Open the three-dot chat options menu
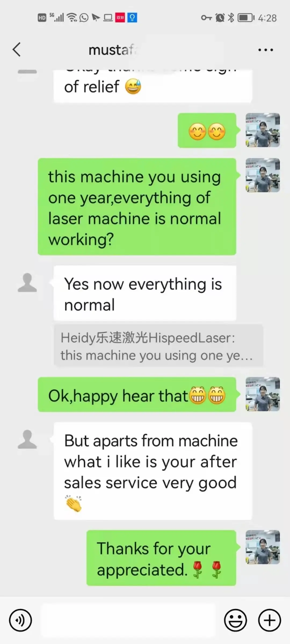290x644 pixels. (x=266, y=50)
